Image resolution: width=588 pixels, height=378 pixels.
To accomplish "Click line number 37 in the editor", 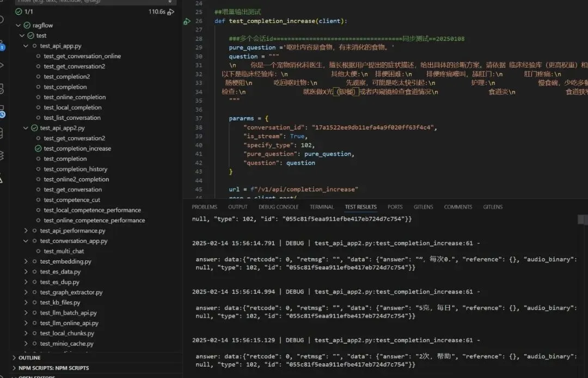I will (199, 119).
